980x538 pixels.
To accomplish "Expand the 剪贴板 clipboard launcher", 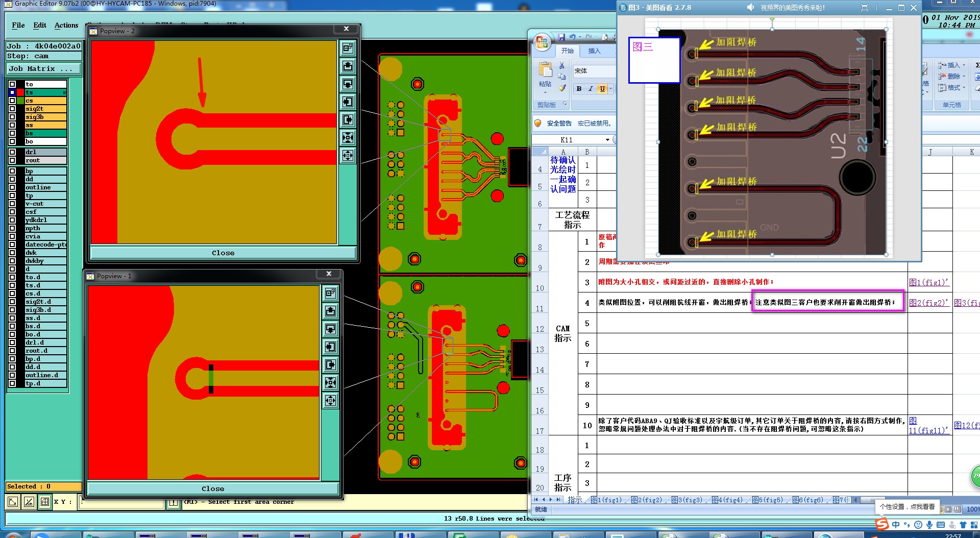I will click(565, 104).
